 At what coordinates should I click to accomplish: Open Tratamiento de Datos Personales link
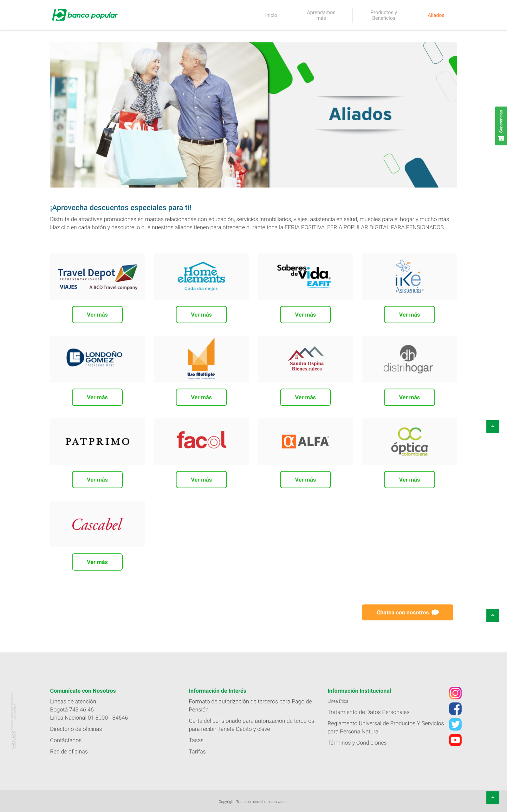368,712
